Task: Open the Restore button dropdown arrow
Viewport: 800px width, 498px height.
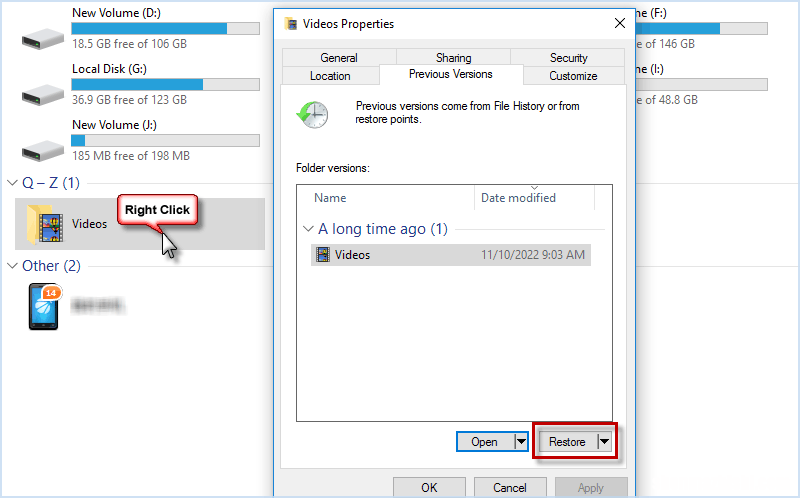Action: coord(604,441)
